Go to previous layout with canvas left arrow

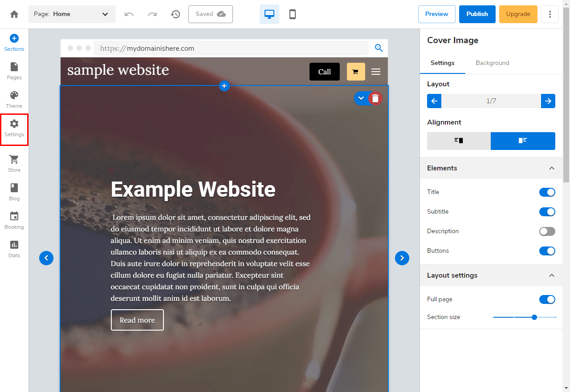[x=46, y=258]
